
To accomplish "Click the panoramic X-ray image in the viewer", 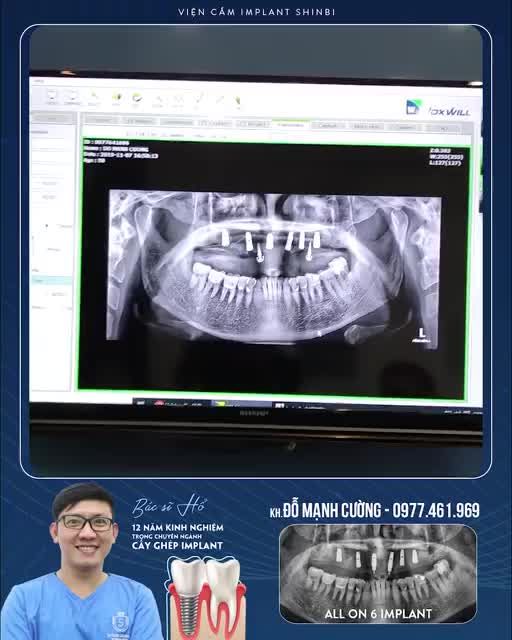I will point(274,267).
